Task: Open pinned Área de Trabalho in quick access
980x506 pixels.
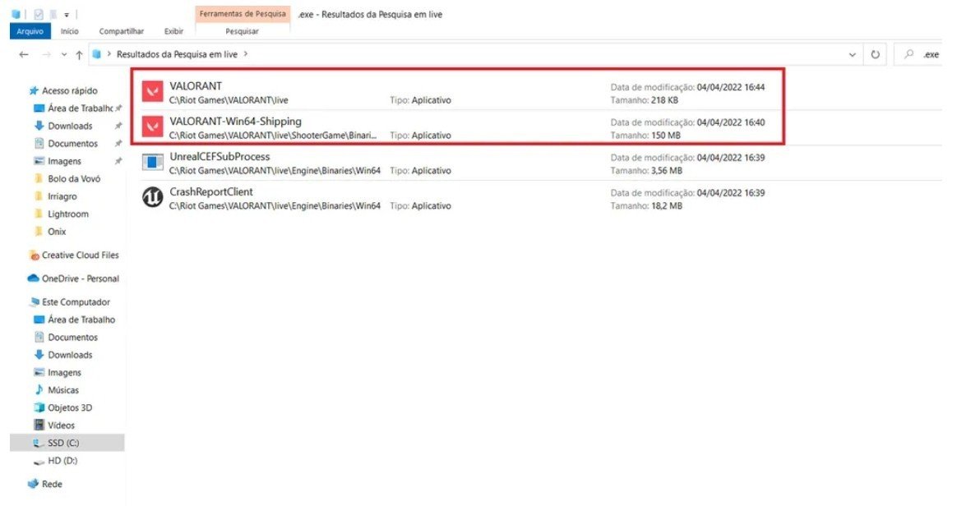Action: point(80,108)
